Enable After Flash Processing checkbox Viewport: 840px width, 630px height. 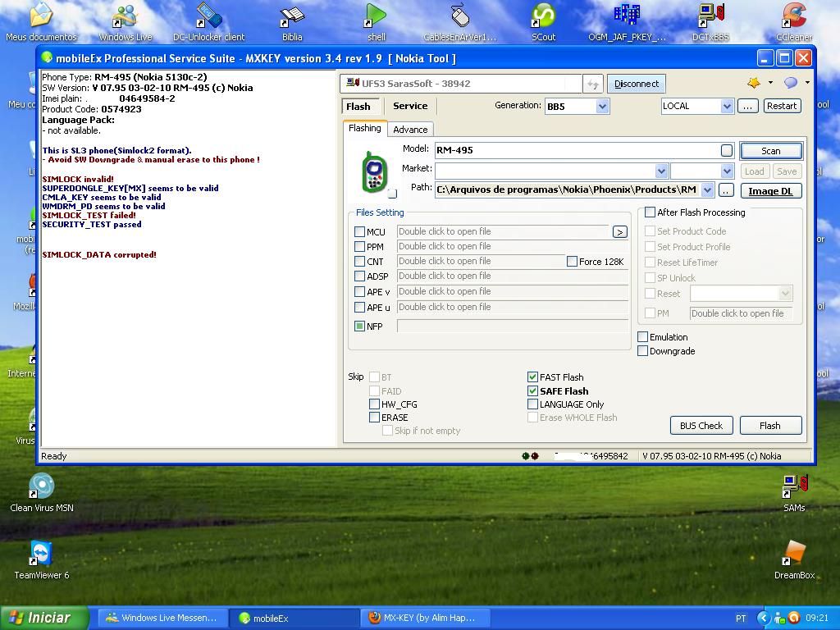650,212
